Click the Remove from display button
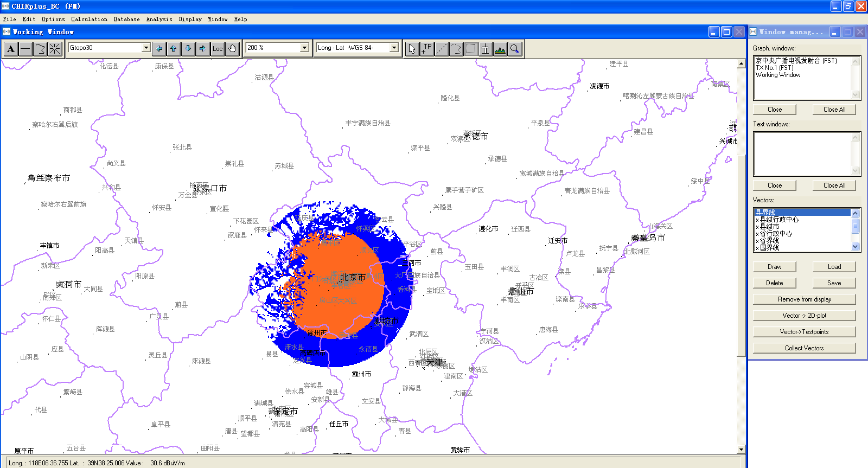868x468 pixels. [804, 299]
